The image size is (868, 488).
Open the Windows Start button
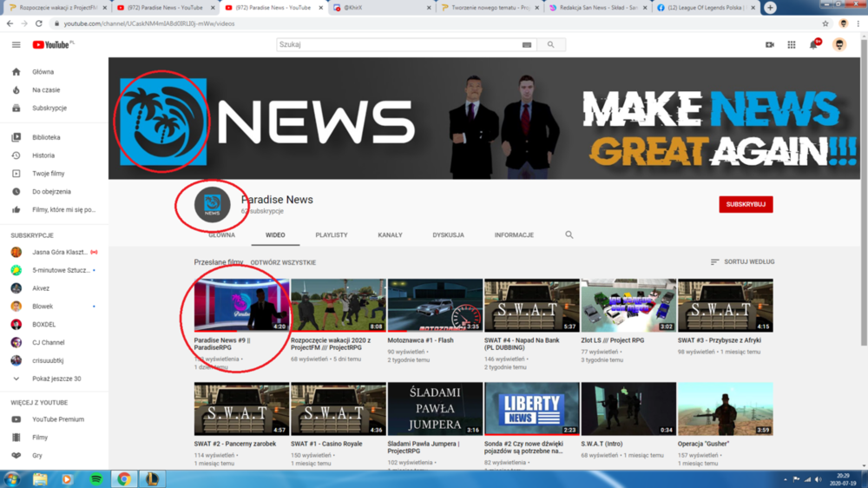pyautogui.click(x=11, y=479)
